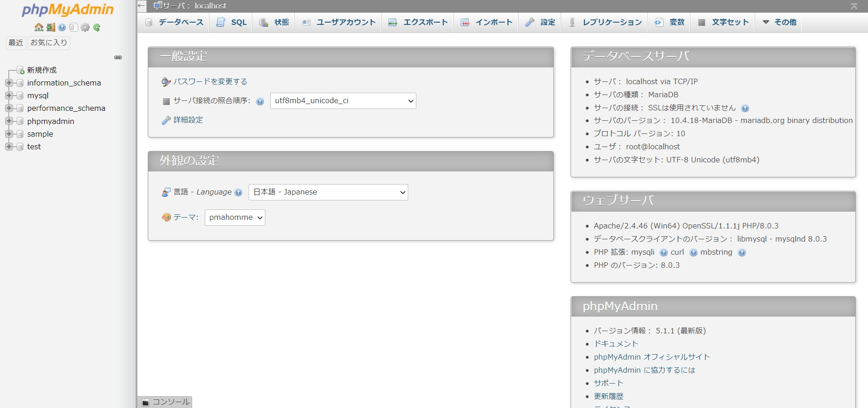Click help icon after SSLは使用されていません
Screen dimensions: 868x408
click(x=745, y=108)
